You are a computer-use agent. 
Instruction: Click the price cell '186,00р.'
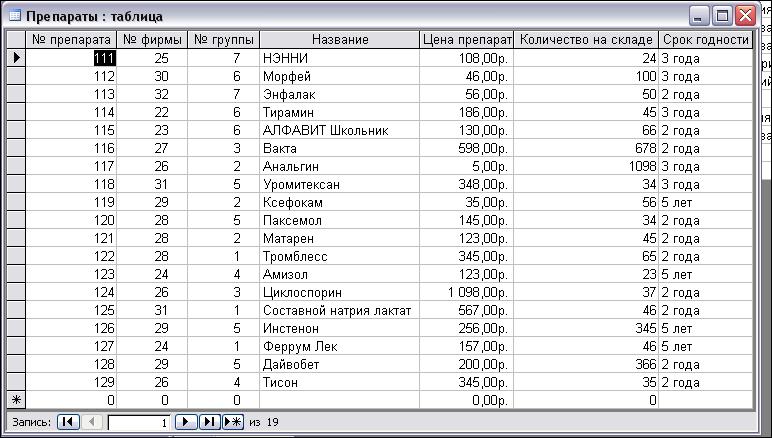click(x=467, y=112)
